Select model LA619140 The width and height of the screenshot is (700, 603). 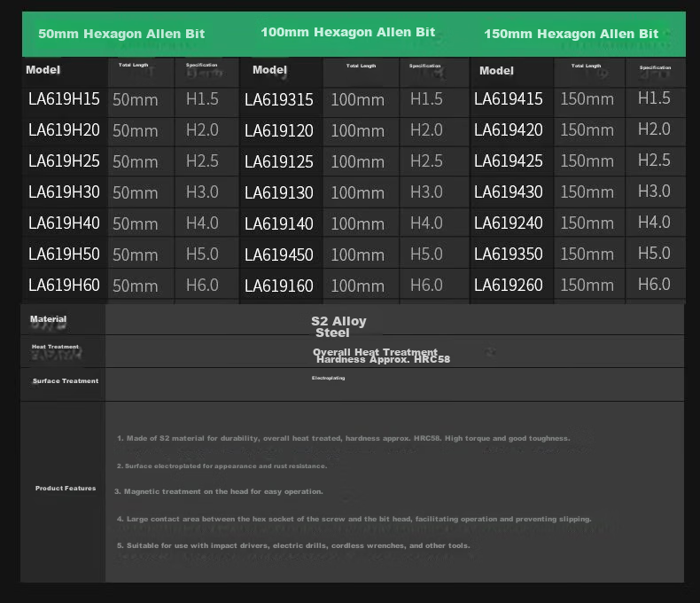click(279, 223)
